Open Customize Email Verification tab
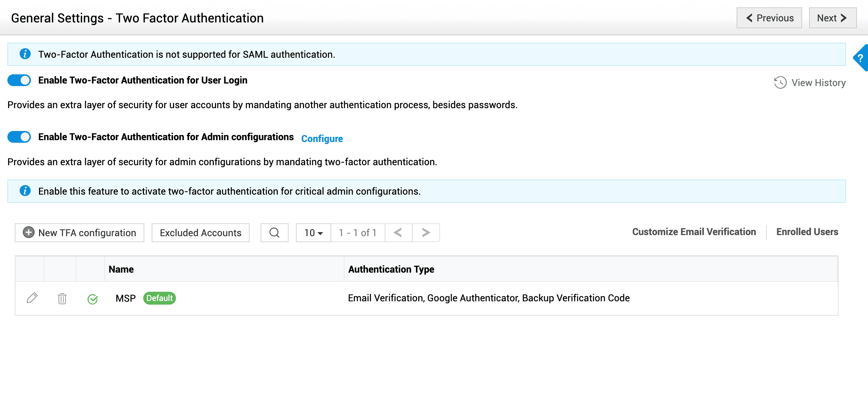Viewport: 868px width, 401px height. (694, 232)
